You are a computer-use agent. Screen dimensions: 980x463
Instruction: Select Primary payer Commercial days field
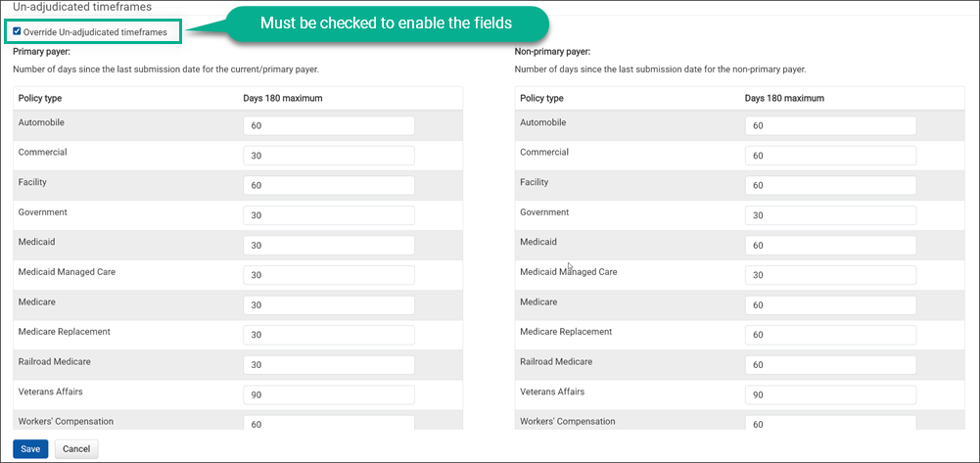329,156
